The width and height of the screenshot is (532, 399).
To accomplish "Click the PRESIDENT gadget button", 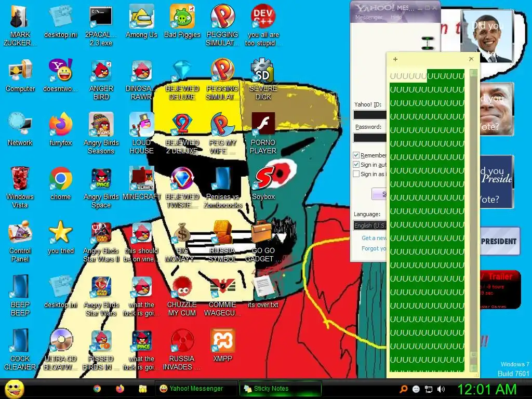I will (500, 241).
